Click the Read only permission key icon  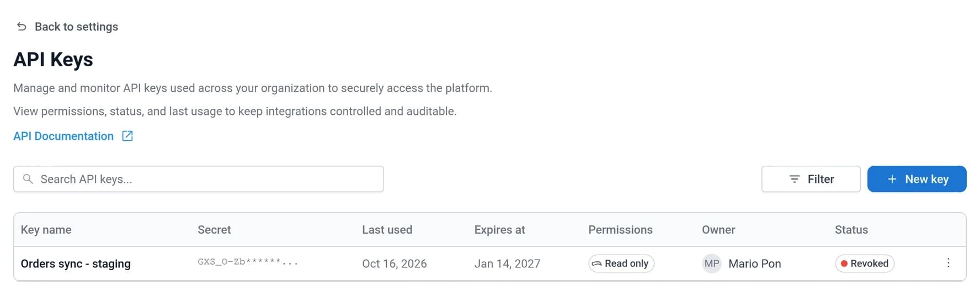[x=596, y=264]
